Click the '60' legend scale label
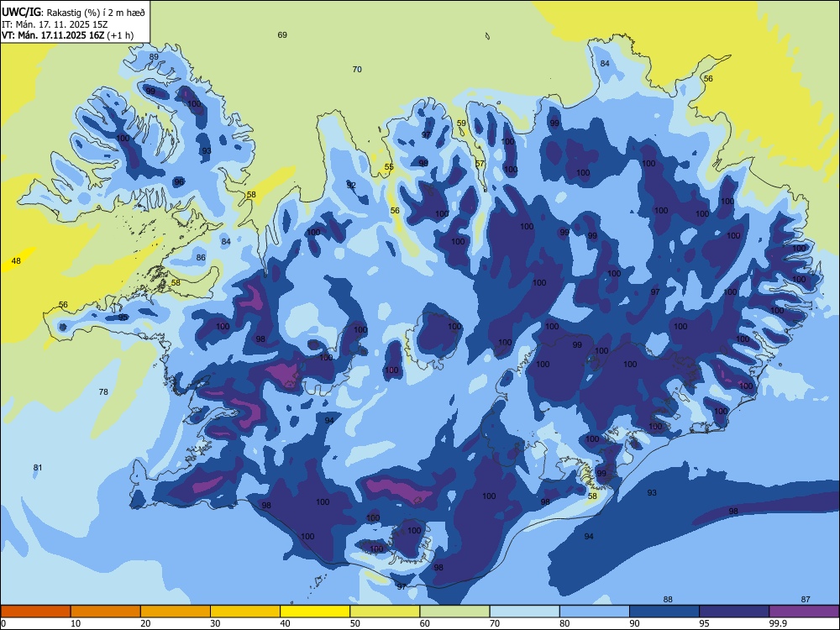 [x=425, y=623]
